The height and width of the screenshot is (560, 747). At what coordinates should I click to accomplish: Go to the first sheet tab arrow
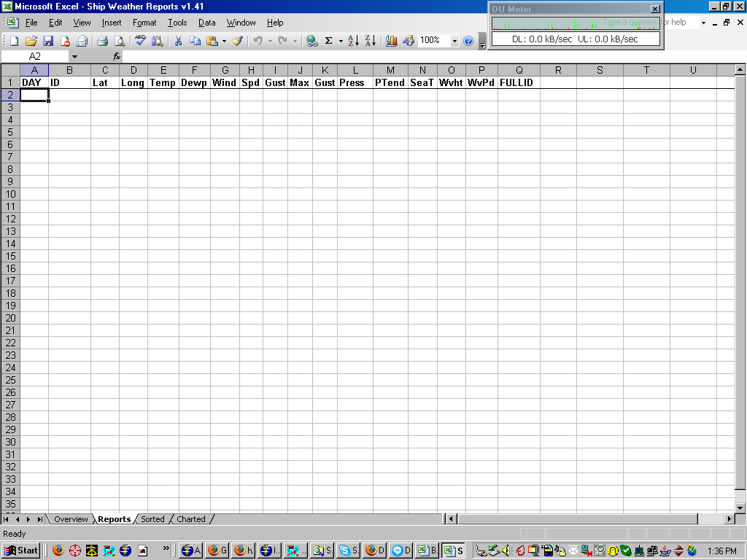click(6, 519)
